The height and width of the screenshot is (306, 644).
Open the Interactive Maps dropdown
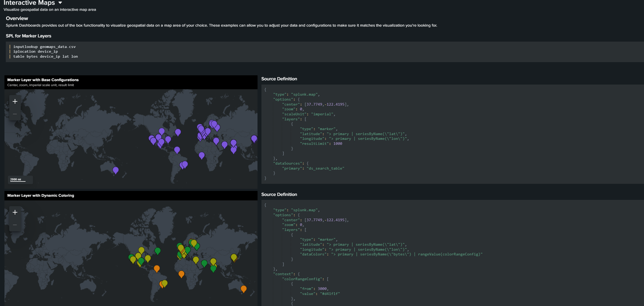(60, 3)
